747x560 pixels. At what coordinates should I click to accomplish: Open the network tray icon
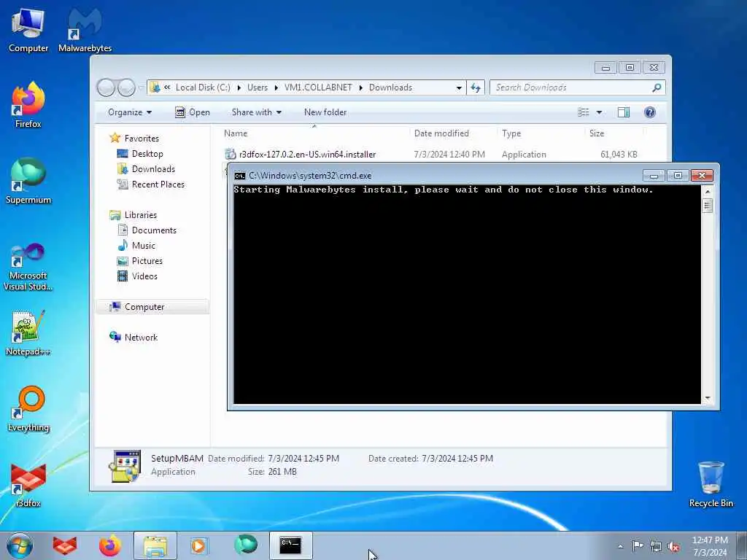click(656, 546)
